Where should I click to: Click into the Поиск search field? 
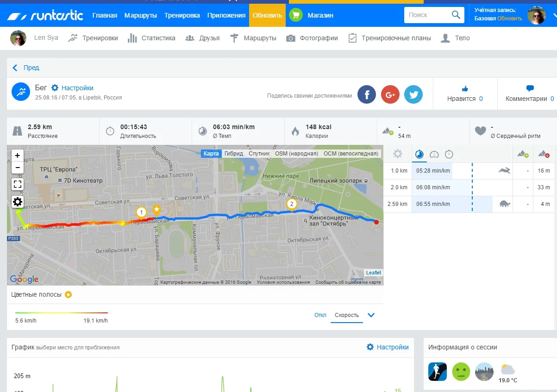[x=426, y=15]
